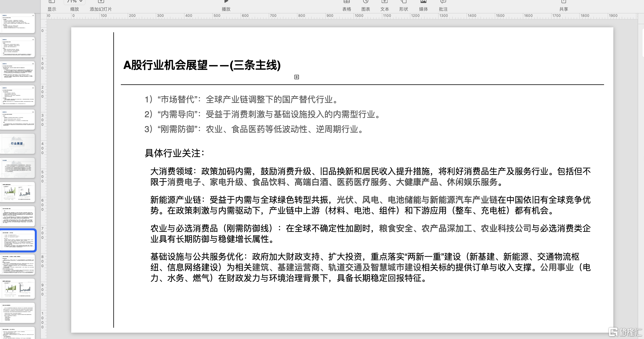Start the slideshow with 播放
This screenshot has width=644, height=339.
tap(226, 6)
